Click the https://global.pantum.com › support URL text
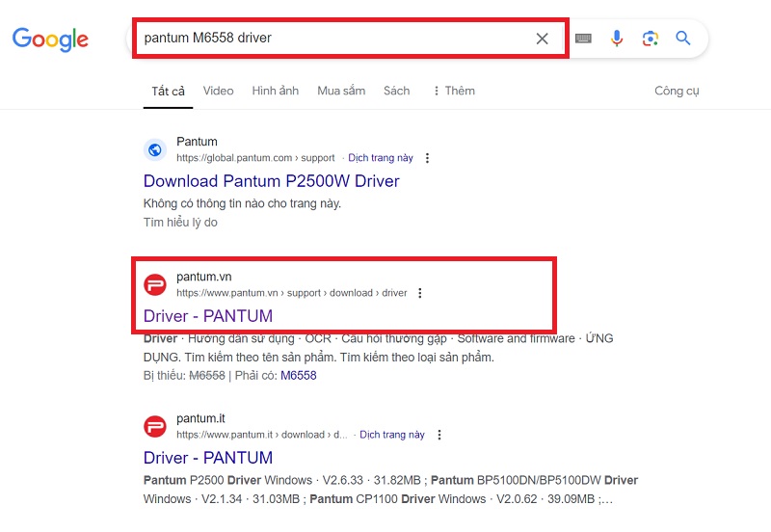The image size is (771, 532). point(255,158)
